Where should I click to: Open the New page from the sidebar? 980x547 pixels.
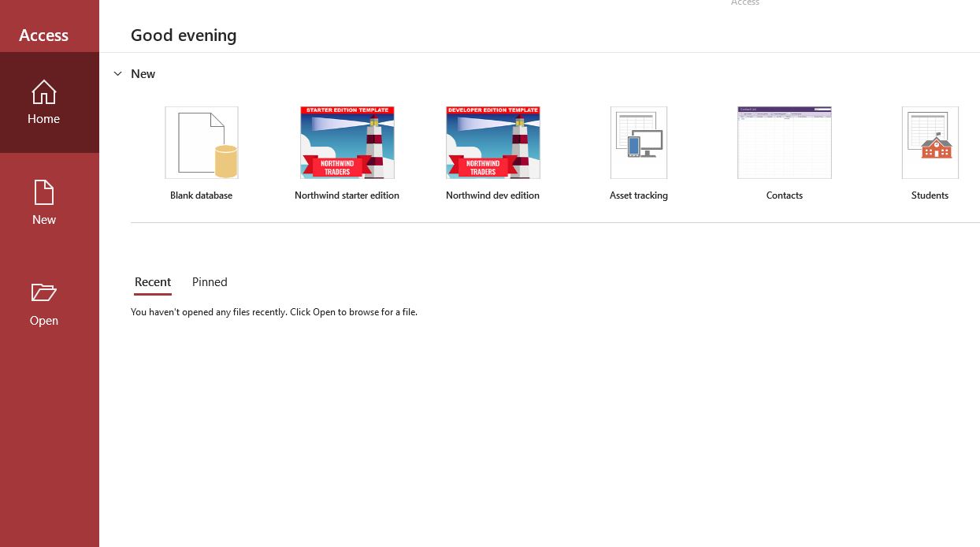pos(43,203)
